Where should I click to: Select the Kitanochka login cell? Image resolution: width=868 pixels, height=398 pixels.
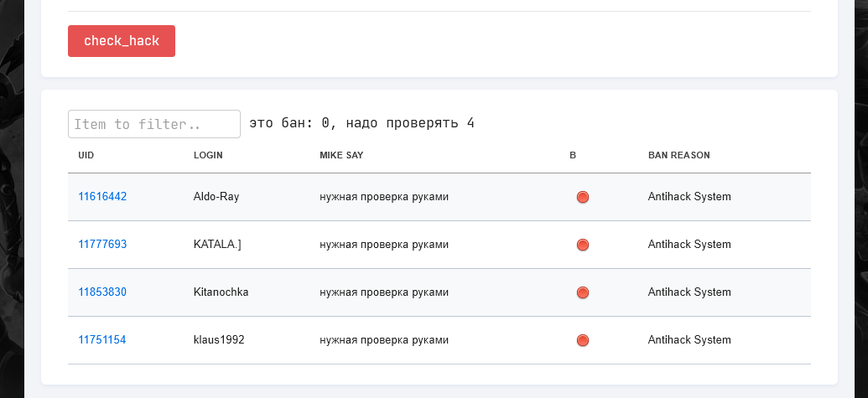coord(221,292)
